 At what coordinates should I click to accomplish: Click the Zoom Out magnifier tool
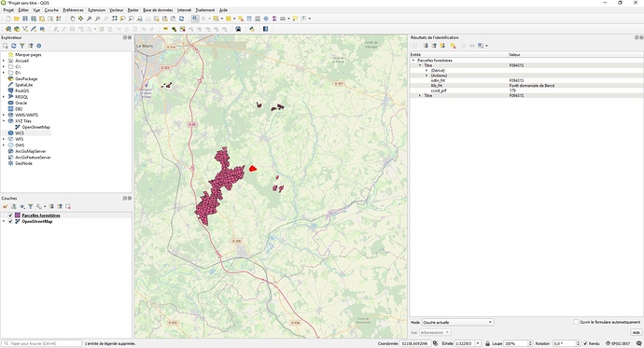[x=97, y=19]
